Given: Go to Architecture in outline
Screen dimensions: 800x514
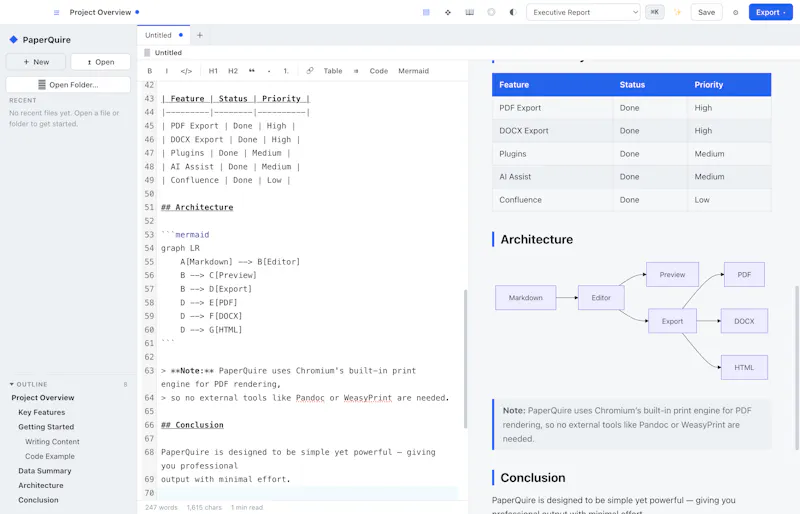Looking at the screenshot, I should point(41,485).
